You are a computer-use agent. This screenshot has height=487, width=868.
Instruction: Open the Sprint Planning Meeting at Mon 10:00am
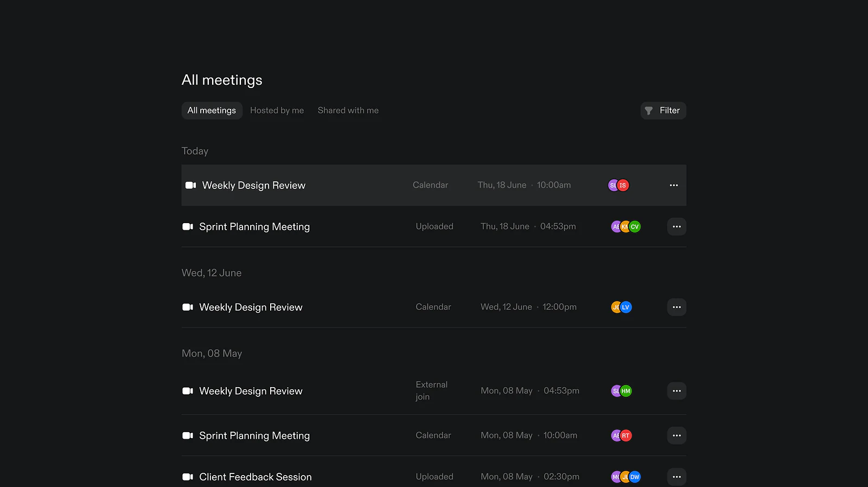pyautogui.click(x=254, y=435)
